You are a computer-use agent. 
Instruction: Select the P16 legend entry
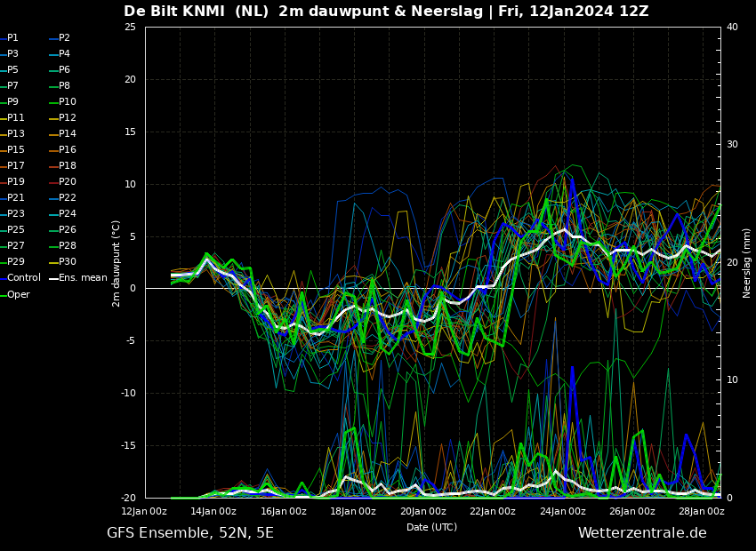pos(62,149)
